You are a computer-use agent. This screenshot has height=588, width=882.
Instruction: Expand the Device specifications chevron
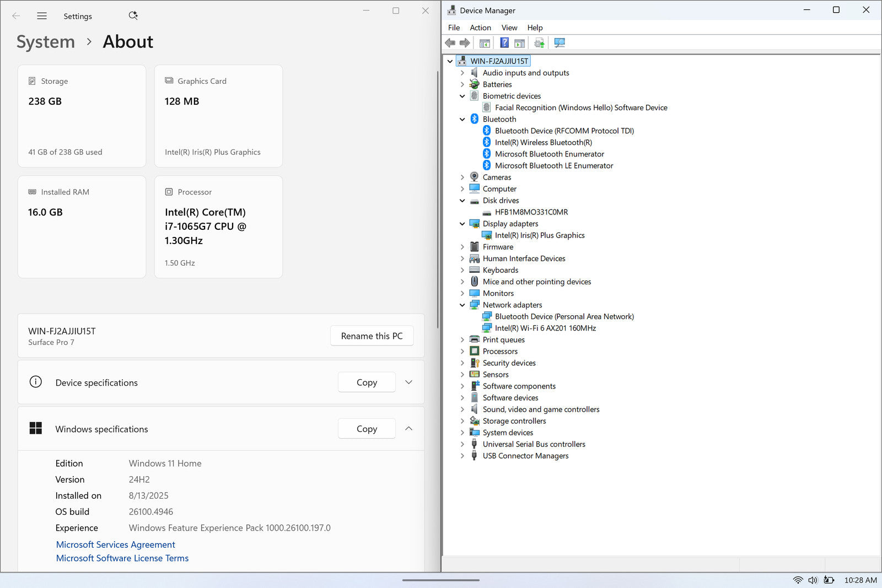coord(408,382)
